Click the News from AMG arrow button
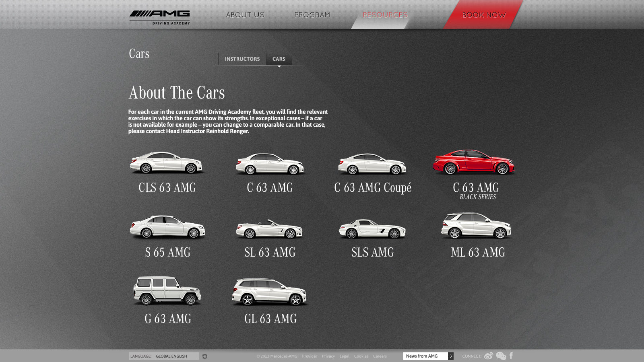This screenshot has width=644, height=362. tap(451, 356)
